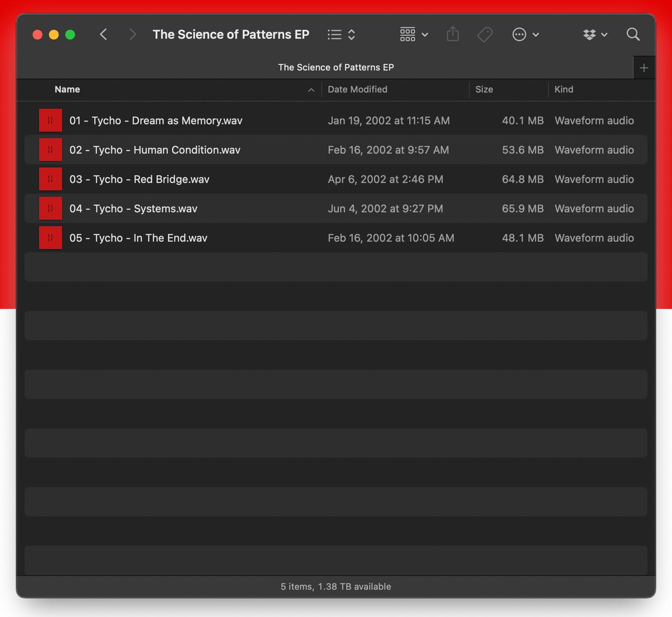Select 05 - Tycho - In The End.wav
672x617 pixels.
[x=138, y=238]
